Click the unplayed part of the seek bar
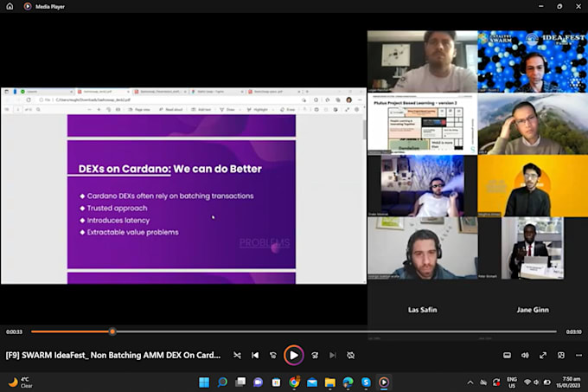 tap(336, 331)
